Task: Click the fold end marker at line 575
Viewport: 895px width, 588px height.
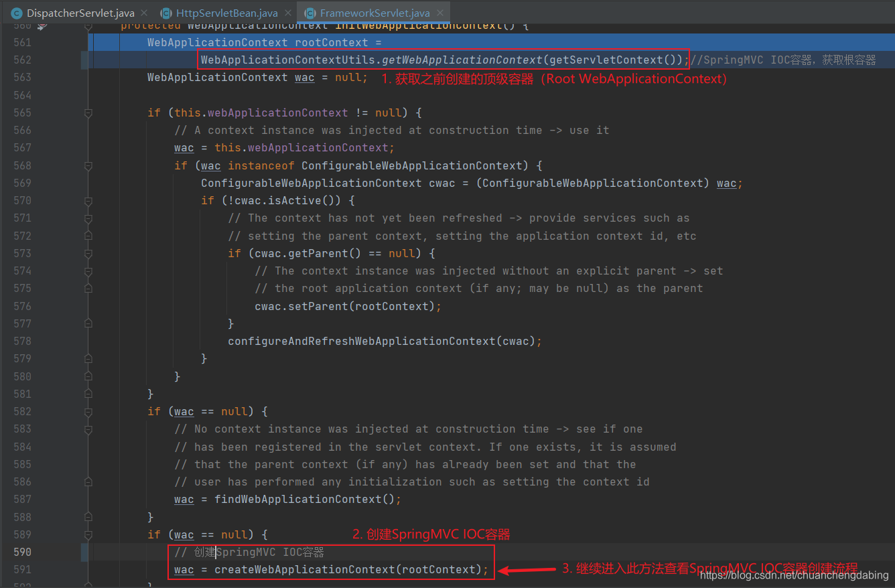Action: point(88,288)
